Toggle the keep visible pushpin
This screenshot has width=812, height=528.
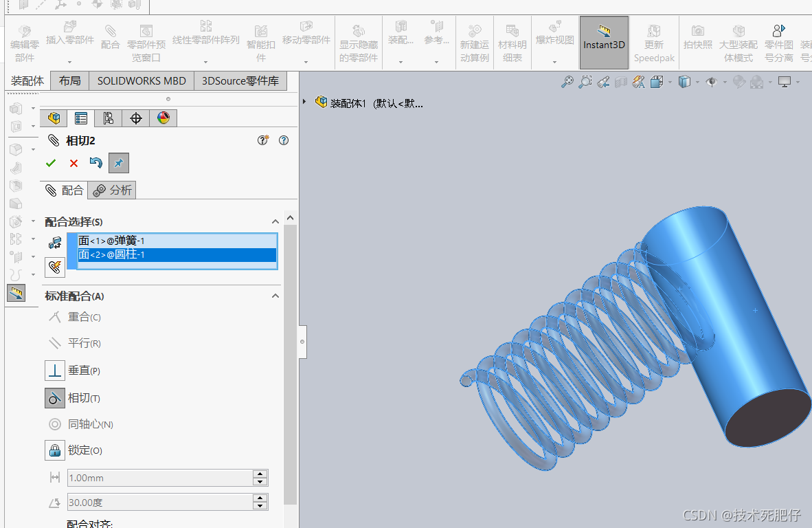tap(119, 163)
